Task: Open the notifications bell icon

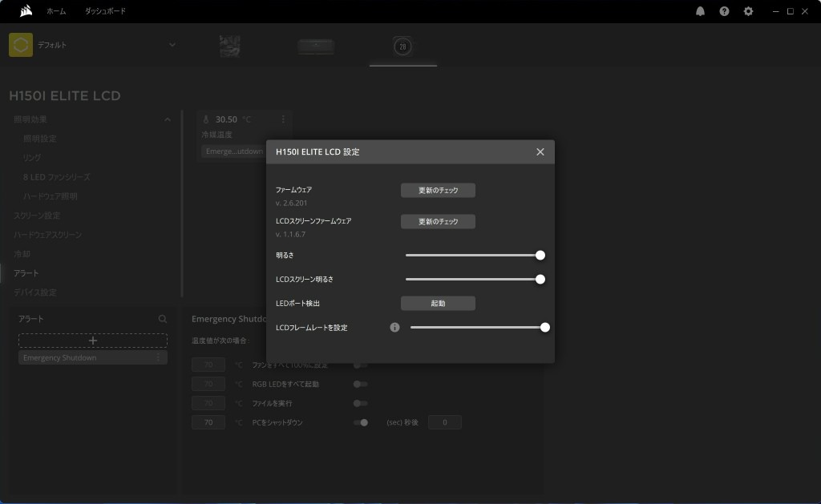Action: point(701,11)
